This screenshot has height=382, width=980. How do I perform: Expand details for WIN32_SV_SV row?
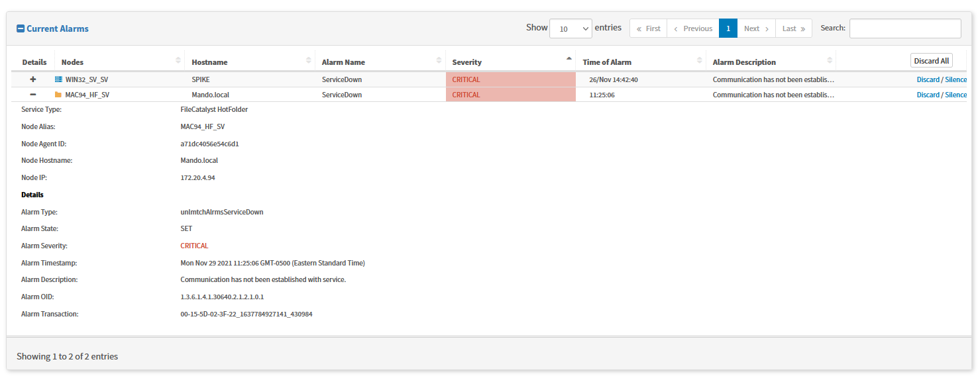click(33, 79)
